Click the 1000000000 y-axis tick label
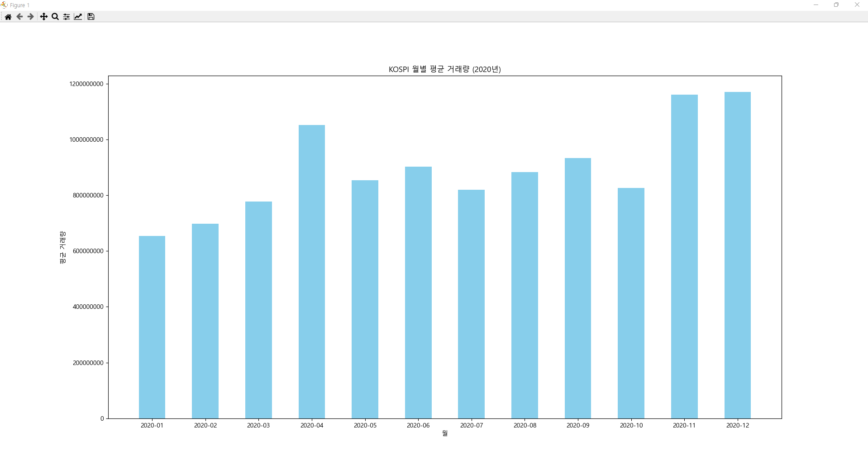The image size is (868, 466). pyautogui.click(x=86, y=139)
